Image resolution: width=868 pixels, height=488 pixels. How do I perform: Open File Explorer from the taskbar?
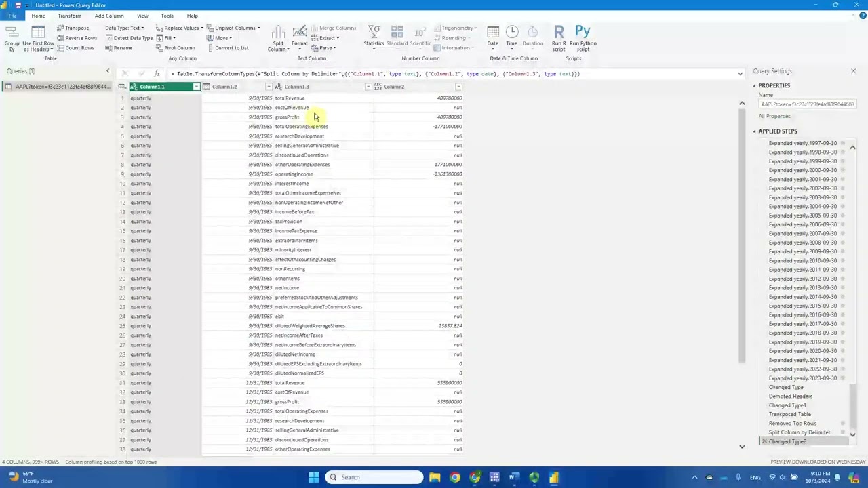[x=435, y=477]
